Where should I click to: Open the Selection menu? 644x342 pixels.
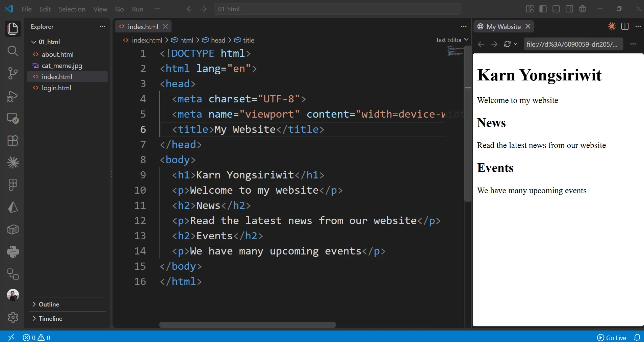(72, 9)
